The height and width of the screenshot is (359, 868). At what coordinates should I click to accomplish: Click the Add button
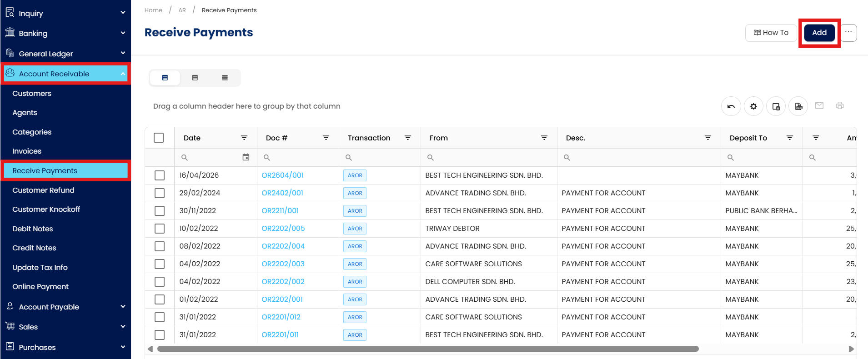[819, 33]
